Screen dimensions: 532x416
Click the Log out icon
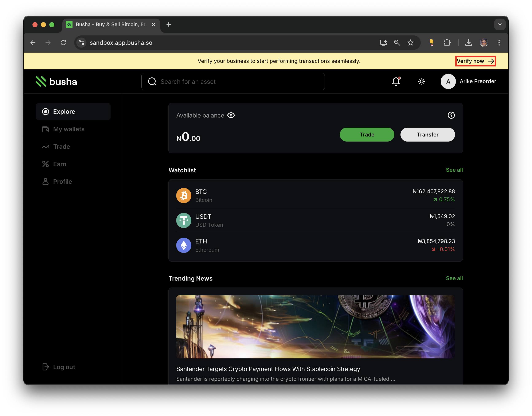coord(46,367)
